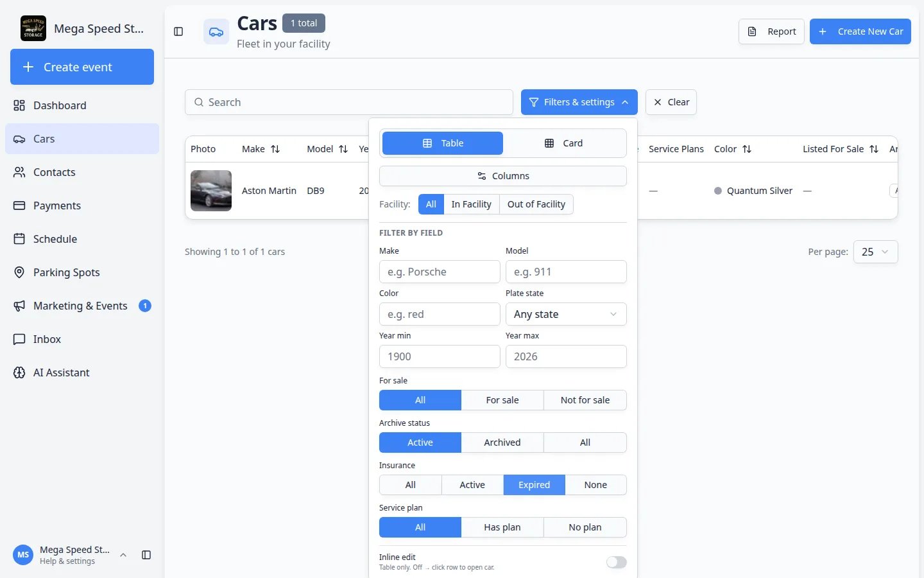Open Schedule in the sidebar
The image size is (924, 578).
pos(82,239)
